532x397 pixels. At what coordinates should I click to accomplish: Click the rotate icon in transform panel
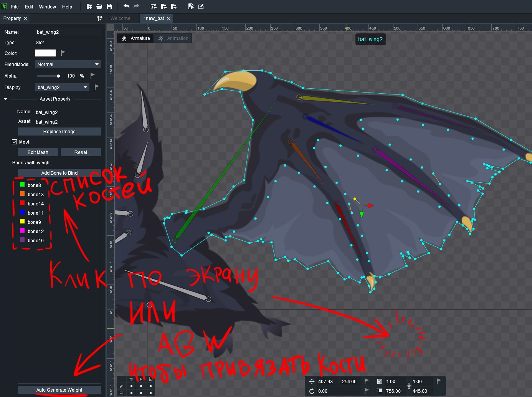[312, 391]
